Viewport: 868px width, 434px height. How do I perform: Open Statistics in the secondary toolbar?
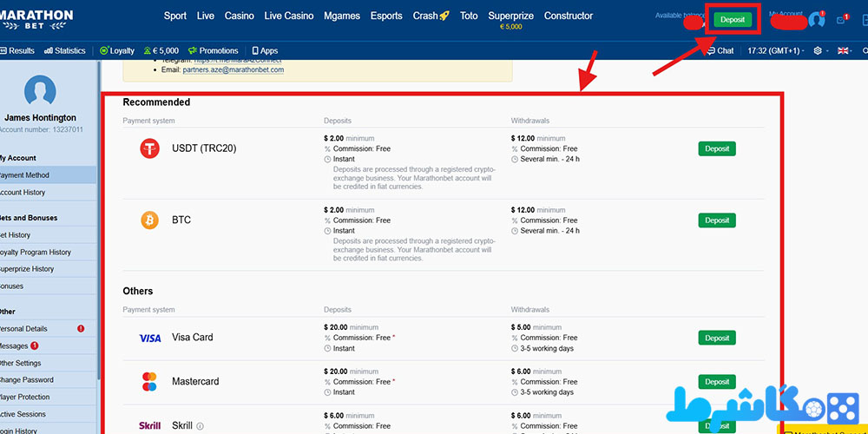coord(65,50)
